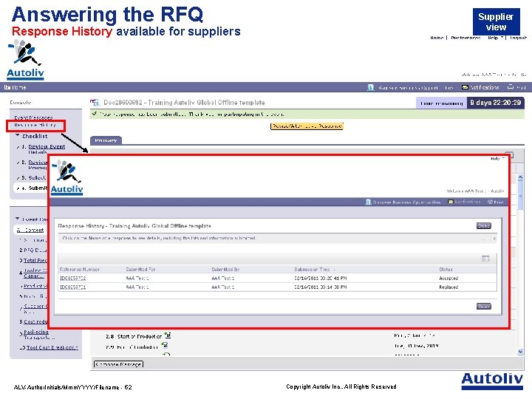
Task: Open the response with Accepted status
Action: pyautogui.click(x=73, y=279)
